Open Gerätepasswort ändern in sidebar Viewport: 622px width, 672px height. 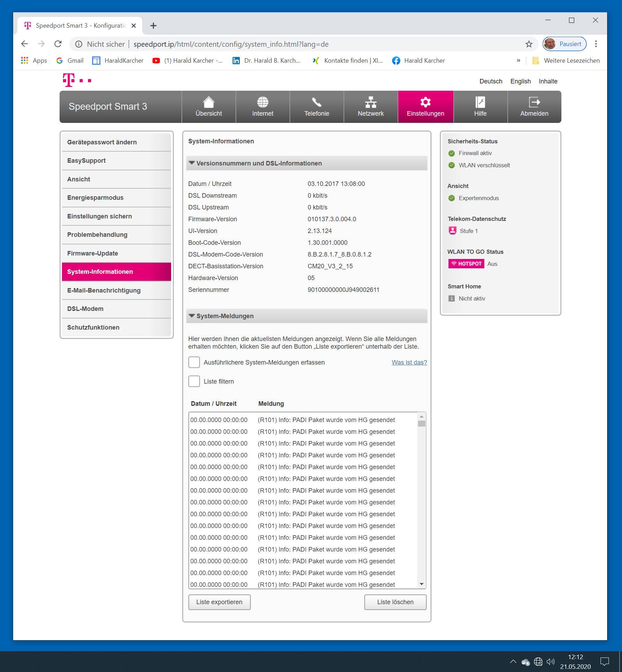116,142
